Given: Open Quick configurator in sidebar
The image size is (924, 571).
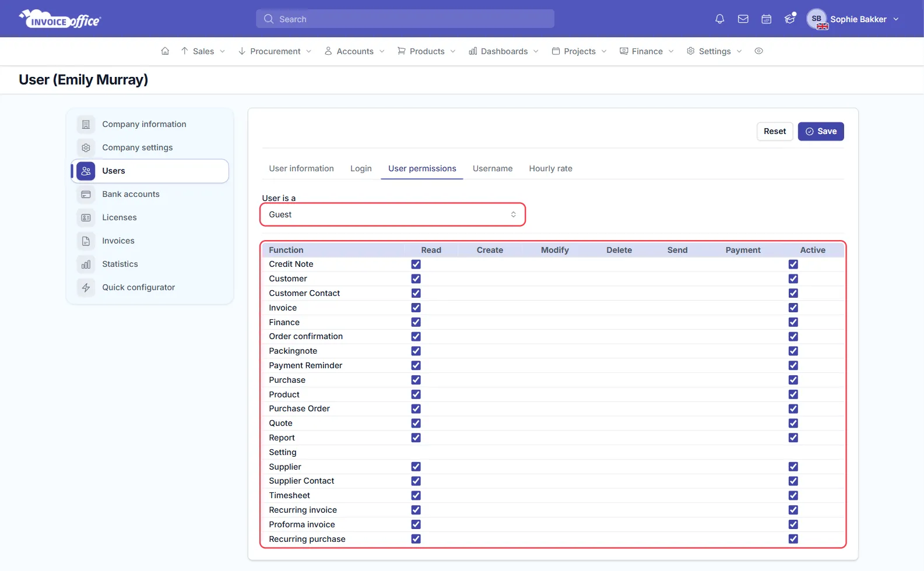Looking at the screenshot, I should [x=150, y=287].
